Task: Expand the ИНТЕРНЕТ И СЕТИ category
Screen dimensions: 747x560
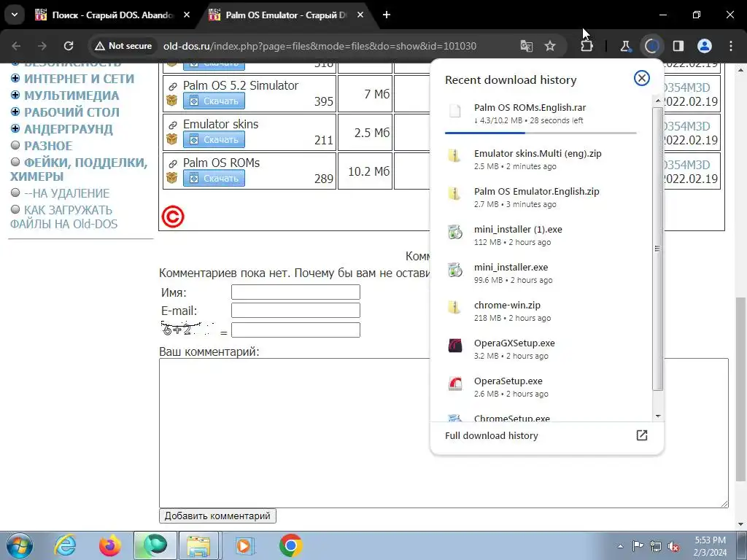Action: pyautogui.click(x=15, y=79)
